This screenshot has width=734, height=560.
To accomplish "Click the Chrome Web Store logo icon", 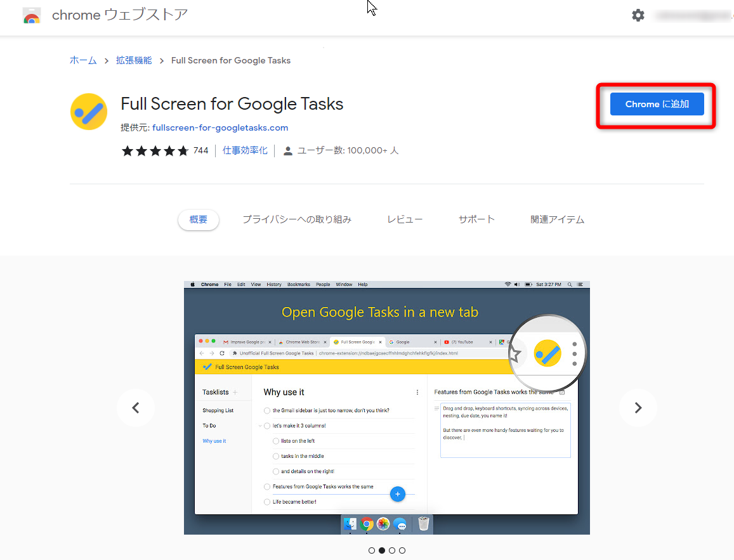I will 32,15.
